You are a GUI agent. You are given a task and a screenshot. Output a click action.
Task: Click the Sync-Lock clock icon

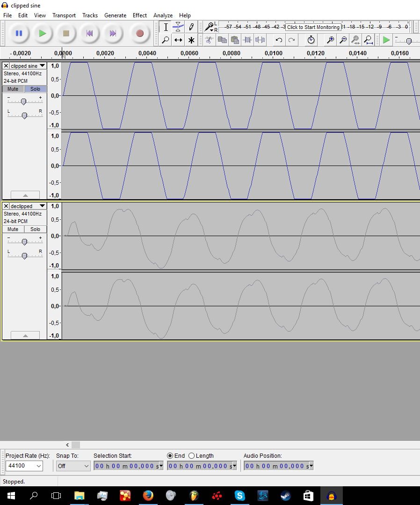(x=311, y=40)
